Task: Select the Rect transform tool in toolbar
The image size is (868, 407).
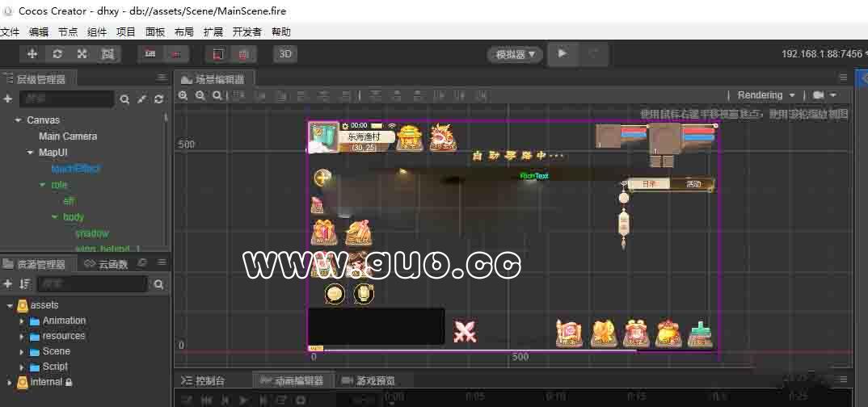Action: (107, 54)
